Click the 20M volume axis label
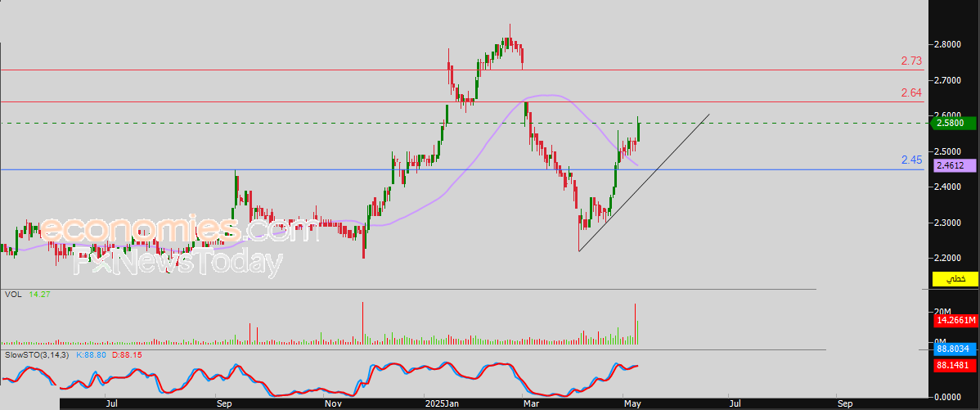This screenshot has height=410, width=980. point(942,312)
